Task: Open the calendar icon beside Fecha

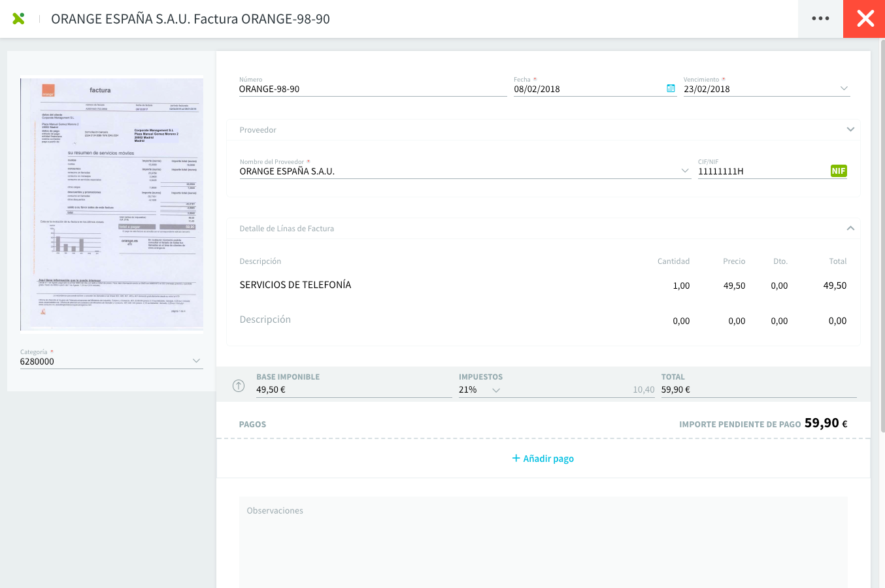Action: coord(670,88)
